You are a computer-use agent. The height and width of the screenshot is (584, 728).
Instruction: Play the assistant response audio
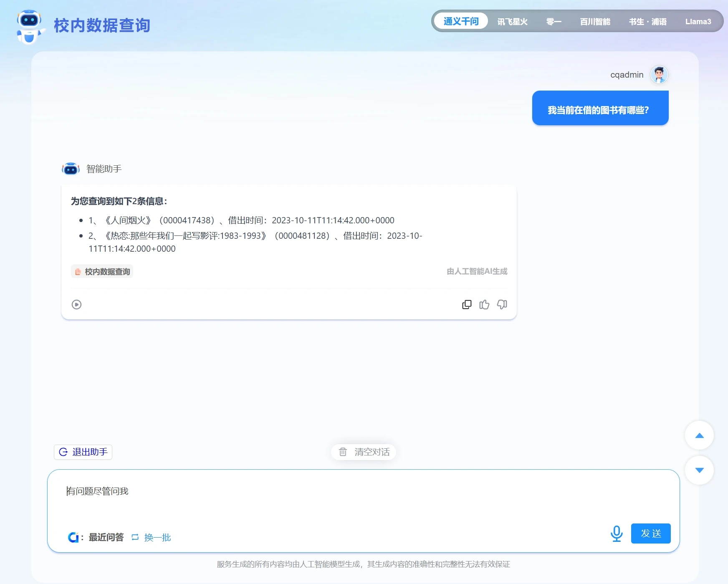click(76, 305)
